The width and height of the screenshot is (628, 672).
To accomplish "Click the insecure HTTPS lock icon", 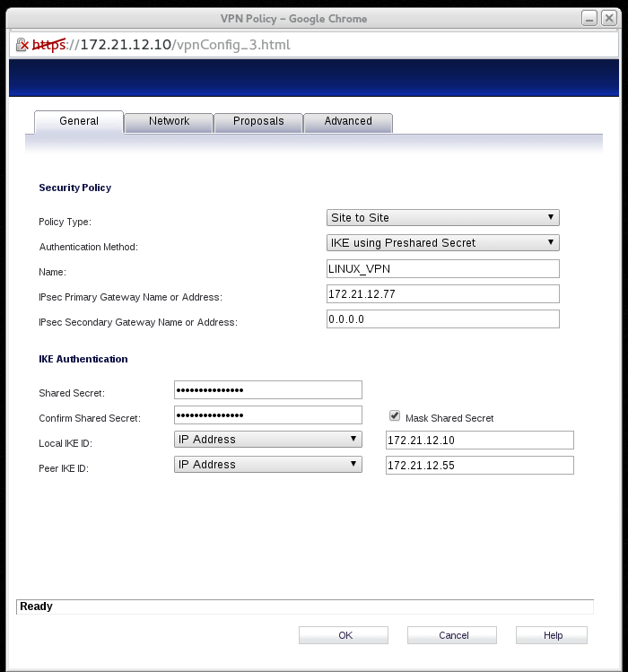I will pyautogui.click(x=22, y=45).
